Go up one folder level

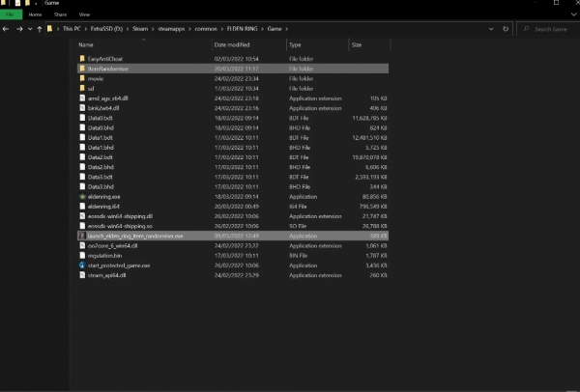click(40, 29)
